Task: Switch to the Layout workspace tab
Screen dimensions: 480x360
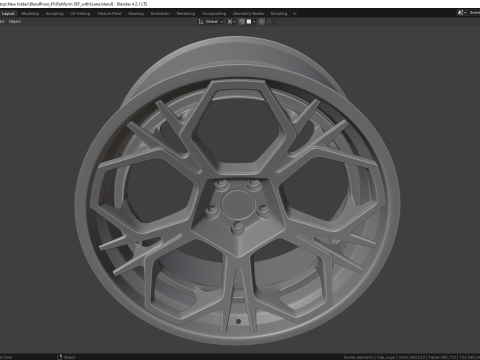Action: click(x=8, y=14)
